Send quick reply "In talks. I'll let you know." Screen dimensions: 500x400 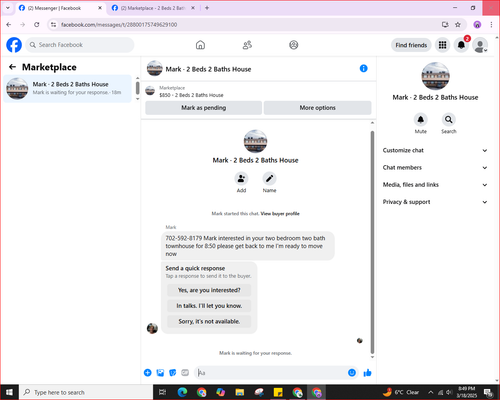tap(209, 306)
